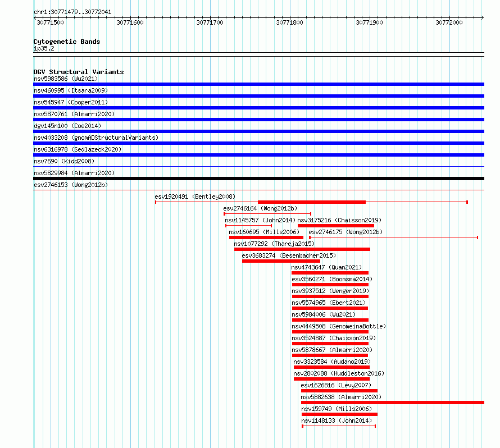Viewport: 500px width, 448px height.
Task: Select nsv5984006 (Wu2021) label
Action: 324,314
